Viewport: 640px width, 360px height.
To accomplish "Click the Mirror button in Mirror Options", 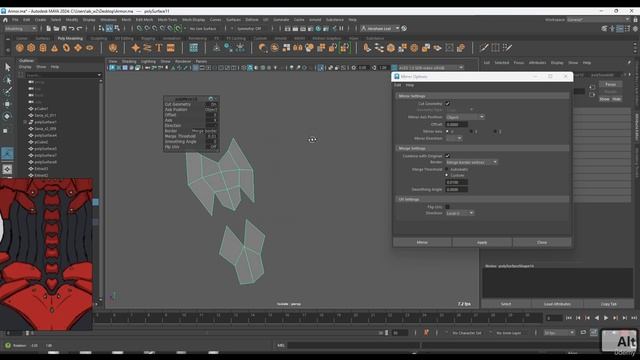I will pos(422,242).
